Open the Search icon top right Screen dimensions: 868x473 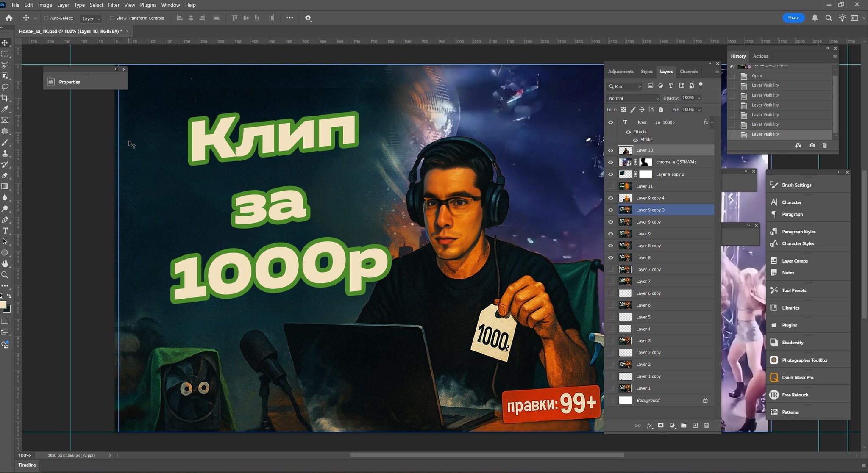click(828, 18)
